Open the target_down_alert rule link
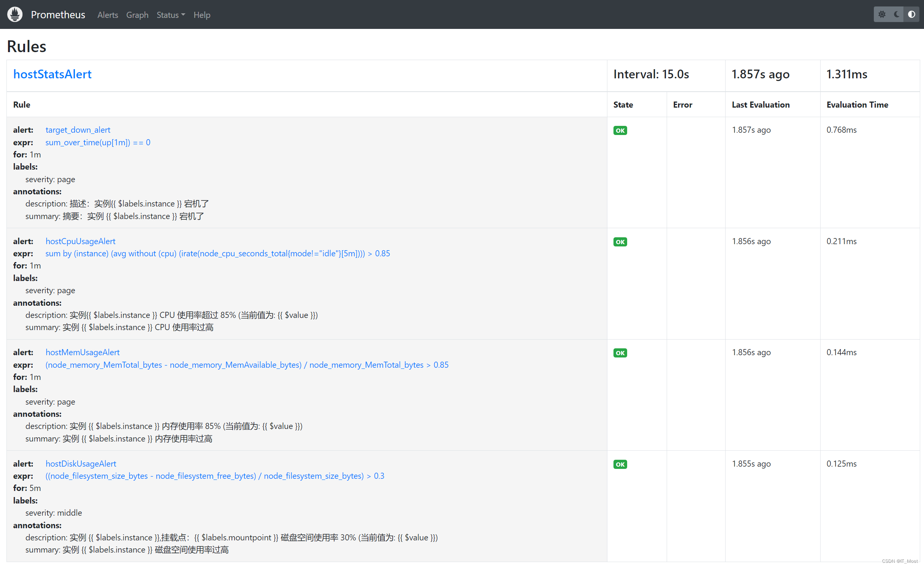Image resolution: width=924 pixels, height=567 pixels. [x=78, y=130]
